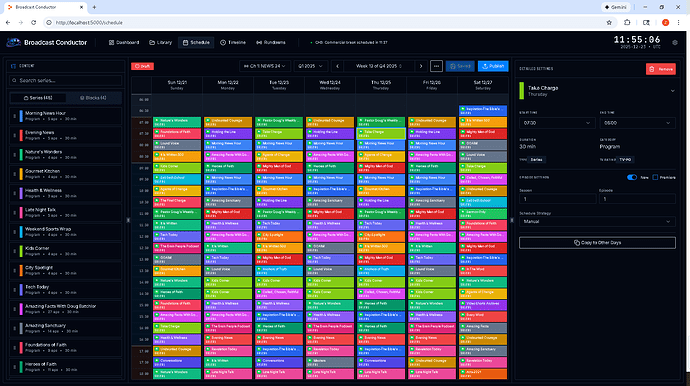Select Amazing Facts With Doug Batchlor series
This screenshot has width=690, height=386.
[66, 309]
